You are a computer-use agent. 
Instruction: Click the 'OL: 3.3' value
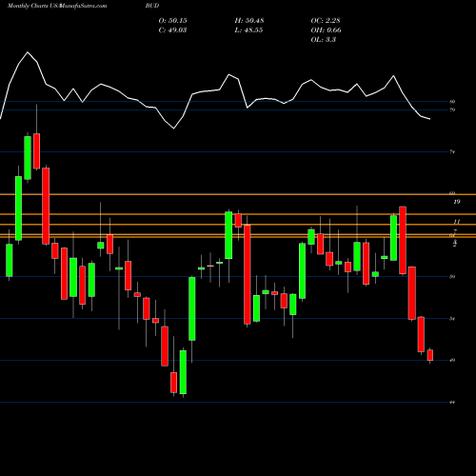[323, 39]
